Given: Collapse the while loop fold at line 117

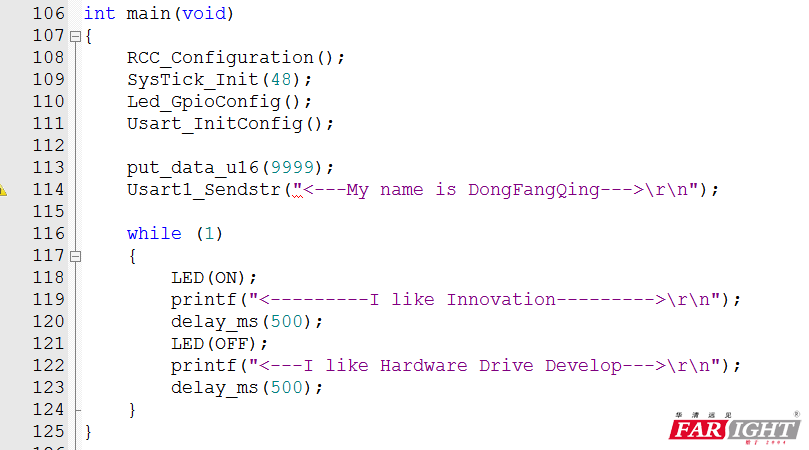Looking at the screenshot, I should [x=75, y=256].
